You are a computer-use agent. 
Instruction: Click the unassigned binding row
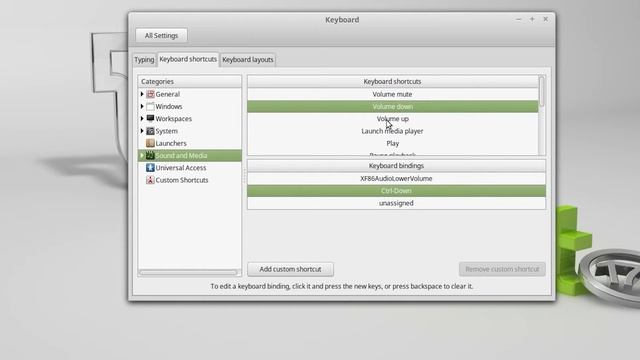pyautogui.click(x=396, y=203)
